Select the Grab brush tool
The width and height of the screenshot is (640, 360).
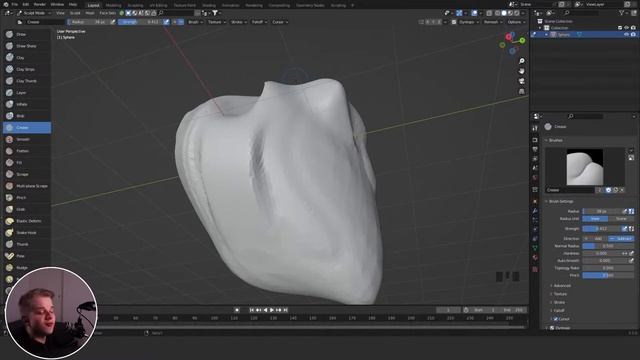click(x=27, y=209)
